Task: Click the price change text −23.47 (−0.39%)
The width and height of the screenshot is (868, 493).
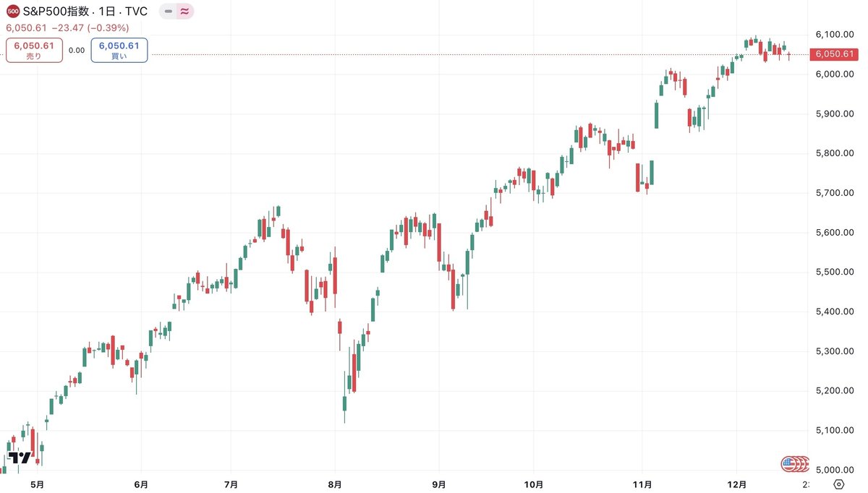Action: pyautogui.click(x=90, y=28)
